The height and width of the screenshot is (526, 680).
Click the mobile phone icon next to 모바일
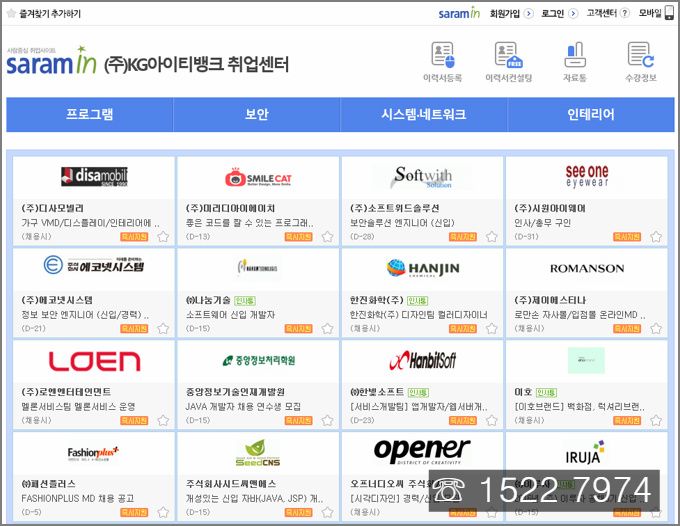(x=670, y=13)
